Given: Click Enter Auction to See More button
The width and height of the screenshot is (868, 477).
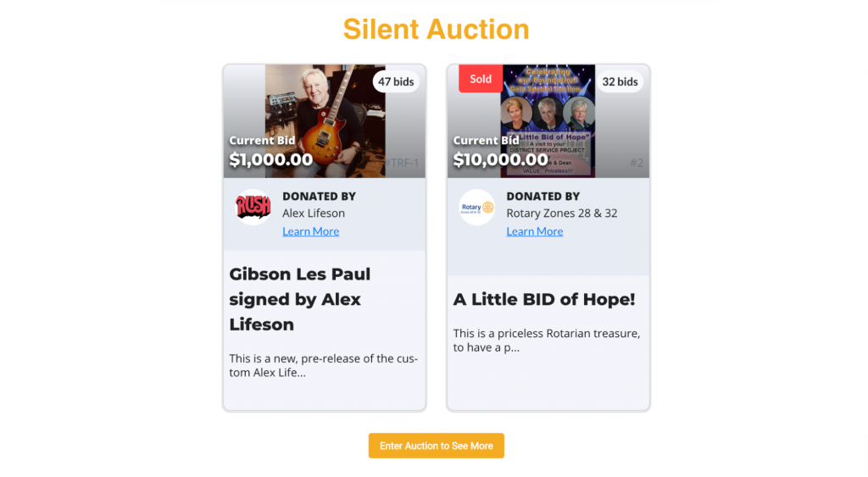Looking at the screenshot, I should [437, 446].
